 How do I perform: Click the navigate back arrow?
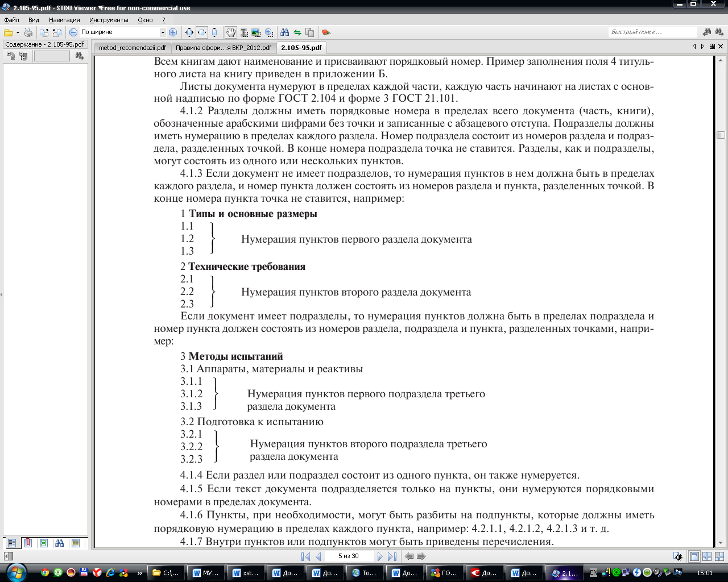click(409, 556)
